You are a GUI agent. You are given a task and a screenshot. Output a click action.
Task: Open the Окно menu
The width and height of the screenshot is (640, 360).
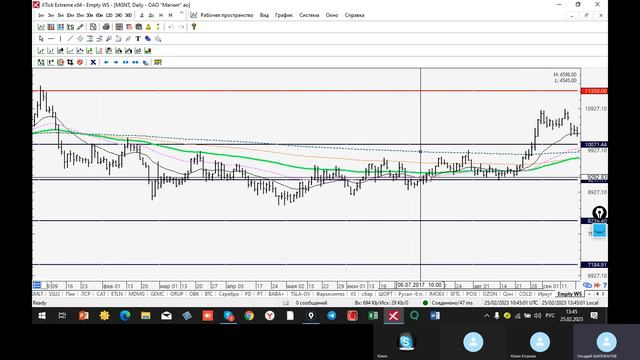[x=332, y=15]
